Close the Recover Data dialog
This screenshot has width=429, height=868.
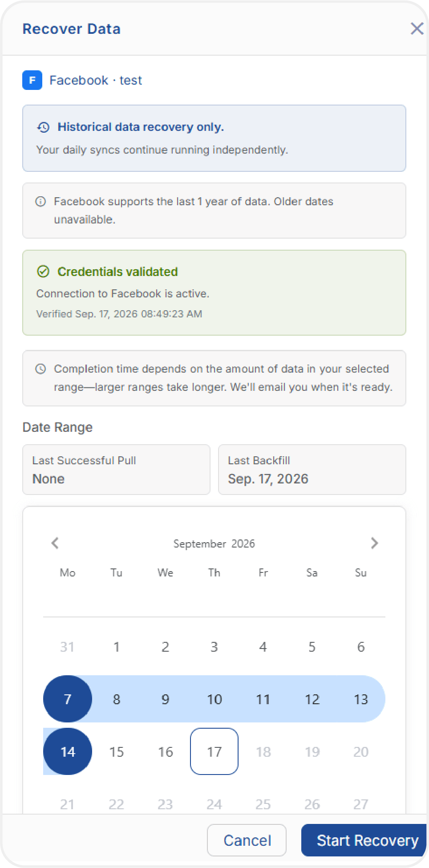417,28
